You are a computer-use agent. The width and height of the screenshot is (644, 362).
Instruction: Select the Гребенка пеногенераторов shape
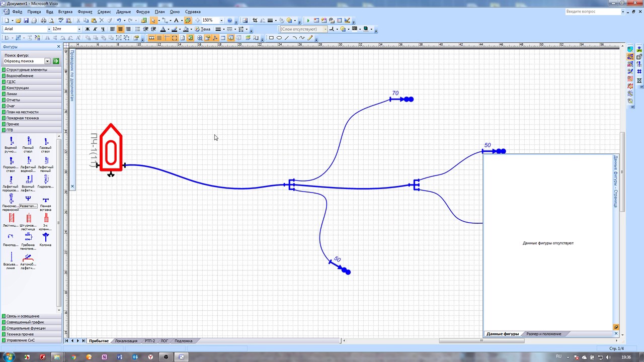[28, 239]
